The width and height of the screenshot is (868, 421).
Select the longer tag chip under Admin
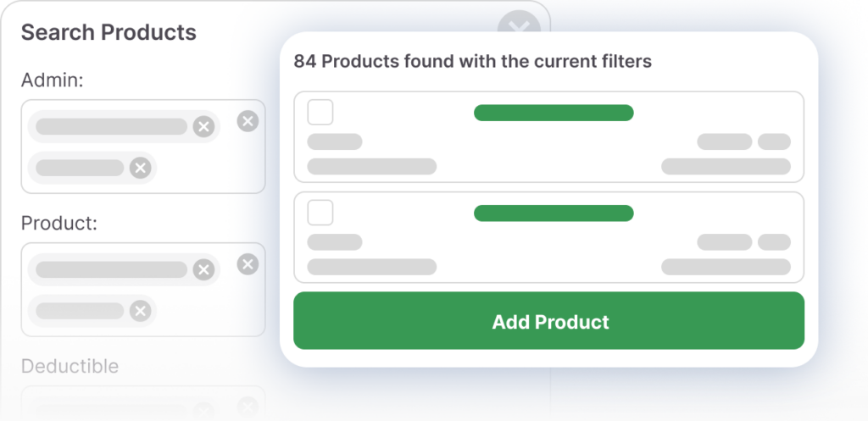111,127
